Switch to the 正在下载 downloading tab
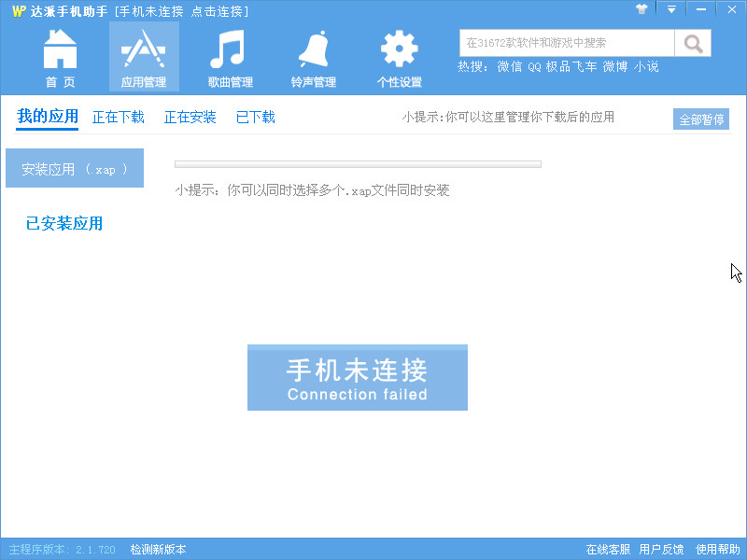This screenshot has height=560, width=747. click(118, 119)
